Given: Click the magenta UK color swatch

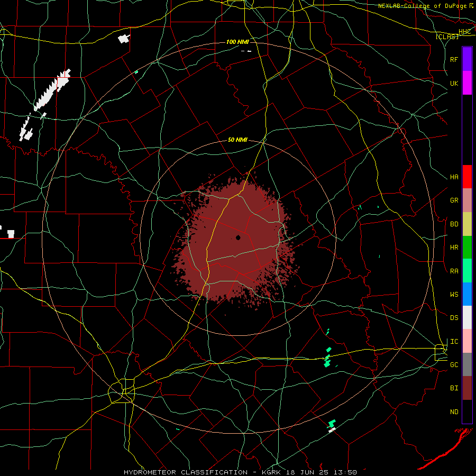Looking at the screenshot, I should coord(467,83).
